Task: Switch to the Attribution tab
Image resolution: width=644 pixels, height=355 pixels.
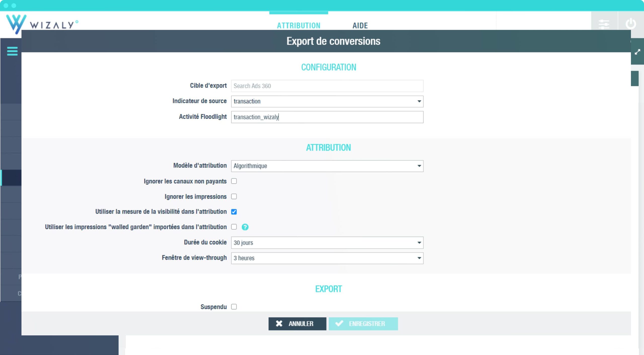Action: click(x=299, y=25)
